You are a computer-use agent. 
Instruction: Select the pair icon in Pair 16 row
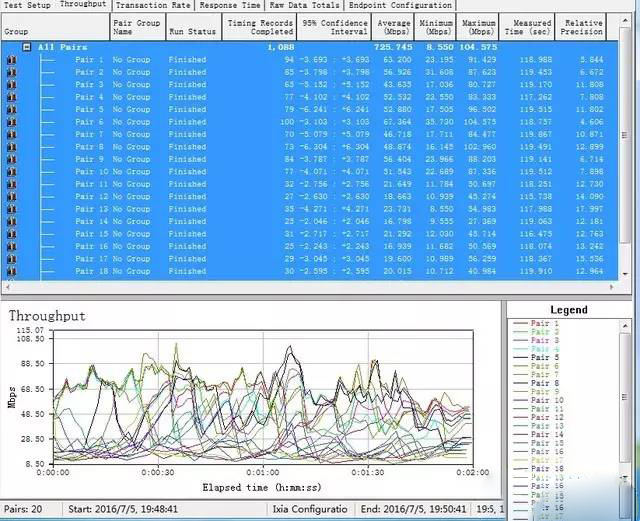coord(11,246)
